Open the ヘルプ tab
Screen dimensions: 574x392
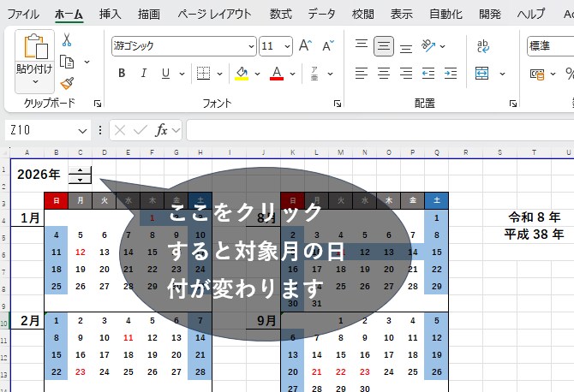[531, 15]
